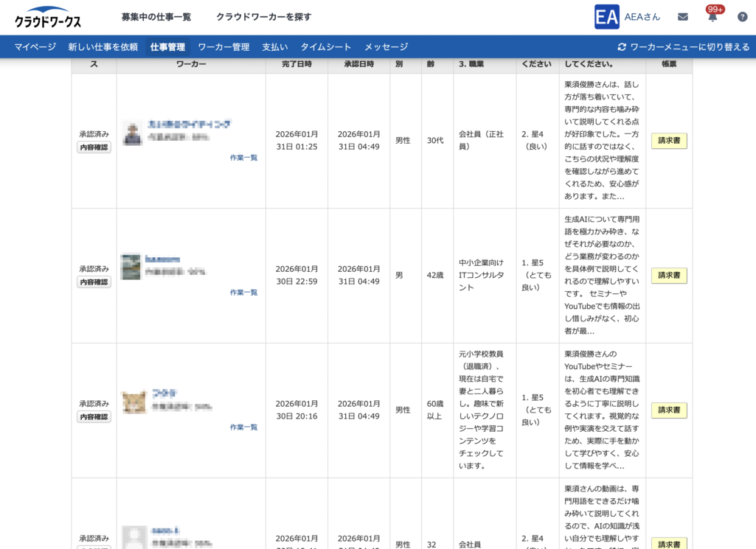Click the help question mark icon
This screenshot has width=756, height=549.
742,17
